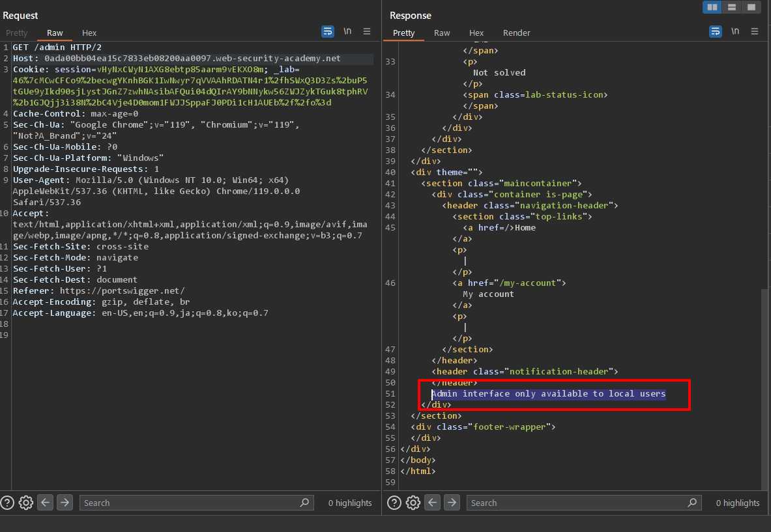Click the Accept-Language header line
771x532 pixels.
[x=141, y=313]
